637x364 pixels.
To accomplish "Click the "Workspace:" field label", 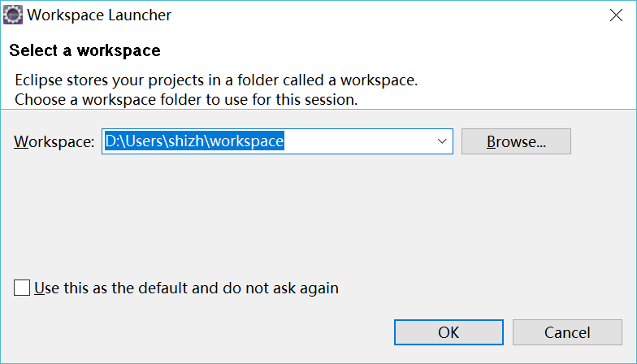I will pyautogui.click(x=54, y=141).
